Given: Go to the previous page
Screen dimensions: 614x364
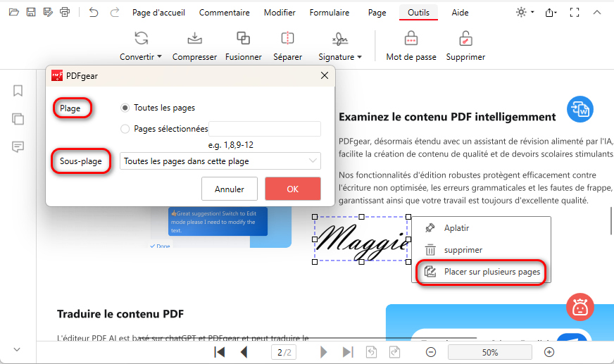Looking at the screenshot, I should pos(244,352).
